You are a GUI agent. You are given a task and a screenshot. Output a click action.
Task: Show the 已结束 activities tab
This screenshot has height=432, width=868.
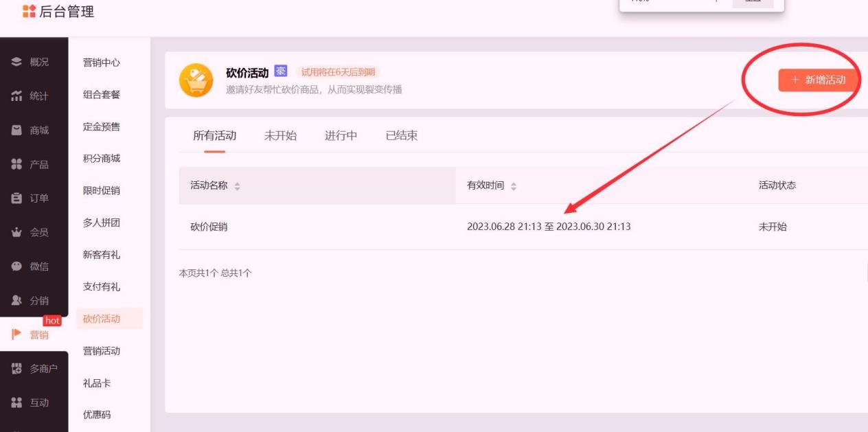pos(401,135)
